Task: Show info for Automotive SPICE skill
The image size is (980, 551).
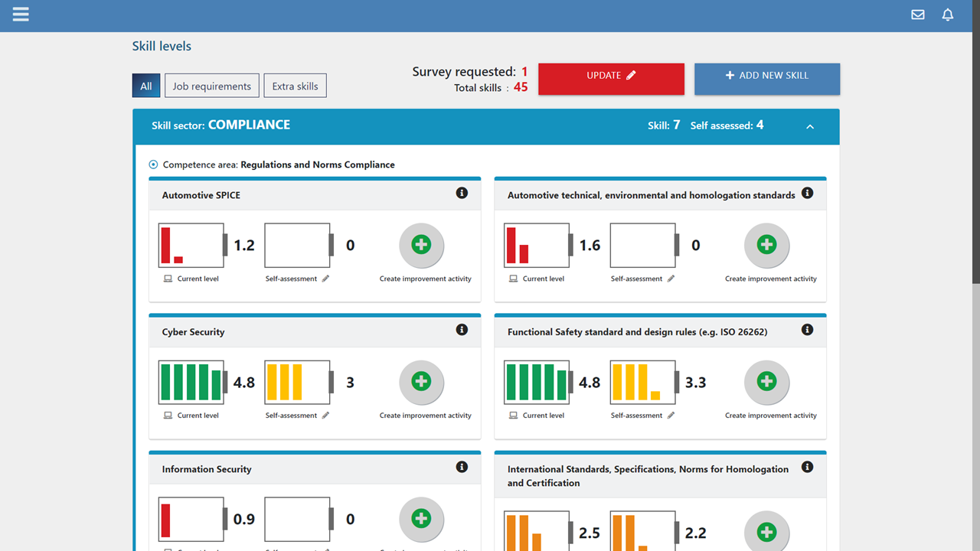Action: click(x=462, y=193)
